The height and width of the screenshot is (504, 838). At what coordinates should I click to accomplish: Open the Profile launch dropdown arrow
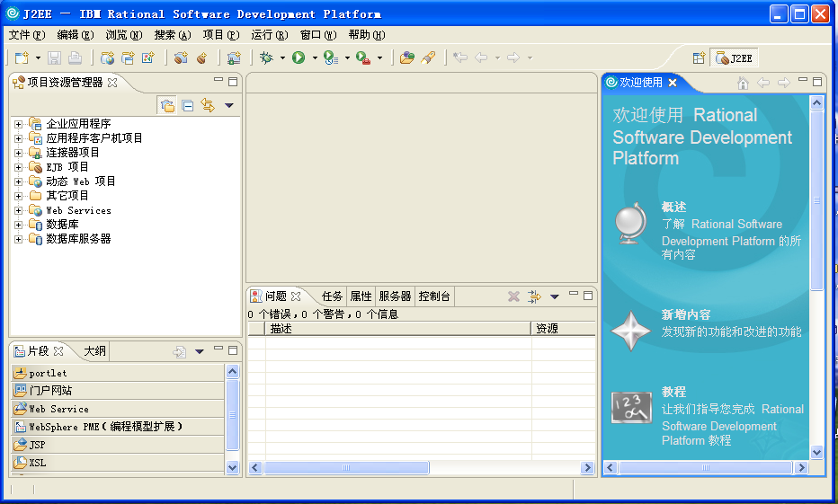coord(347,57)
